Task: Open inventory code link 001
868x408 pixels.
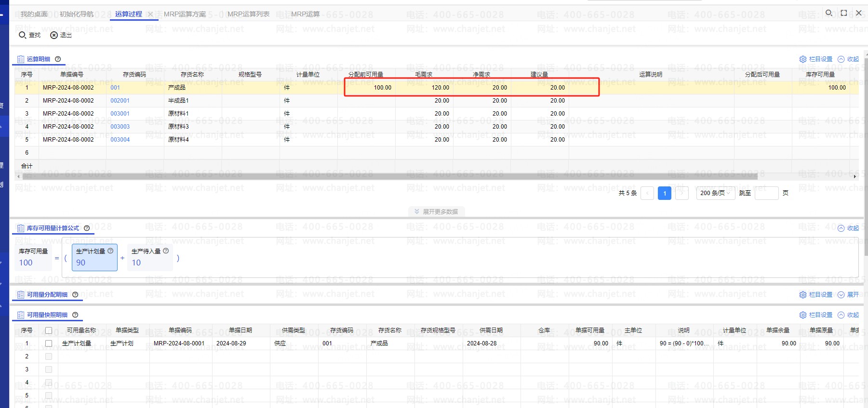Action: point(115,88)
